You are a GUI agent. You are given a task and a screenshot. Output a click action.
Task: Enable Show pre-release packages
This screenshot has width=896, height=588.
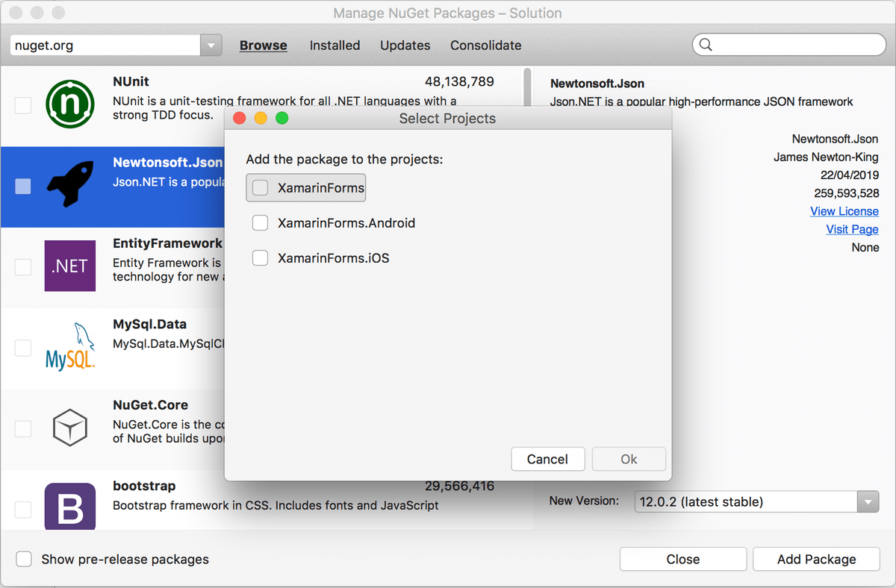click(x=23, y=559)
